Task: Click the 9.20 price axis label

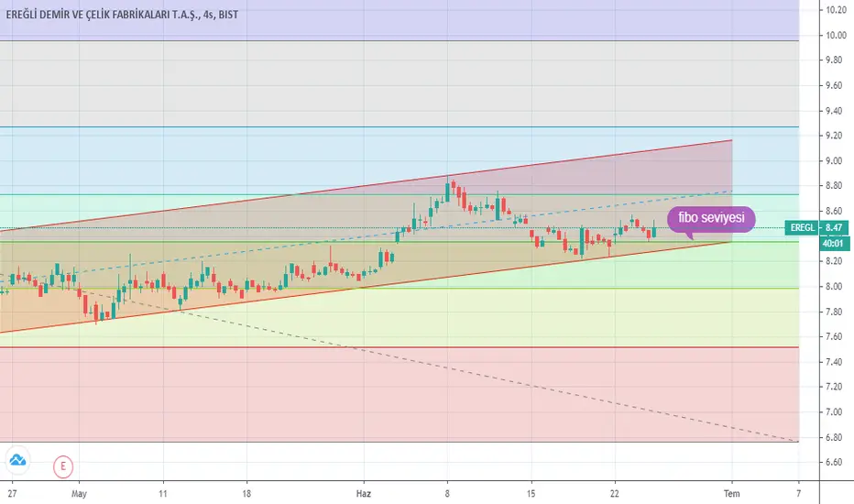Action: point(835,136)
